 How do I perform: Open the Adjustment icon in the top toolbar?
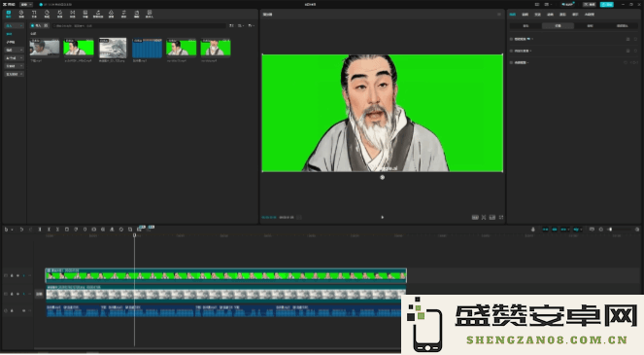pos(123,14)
